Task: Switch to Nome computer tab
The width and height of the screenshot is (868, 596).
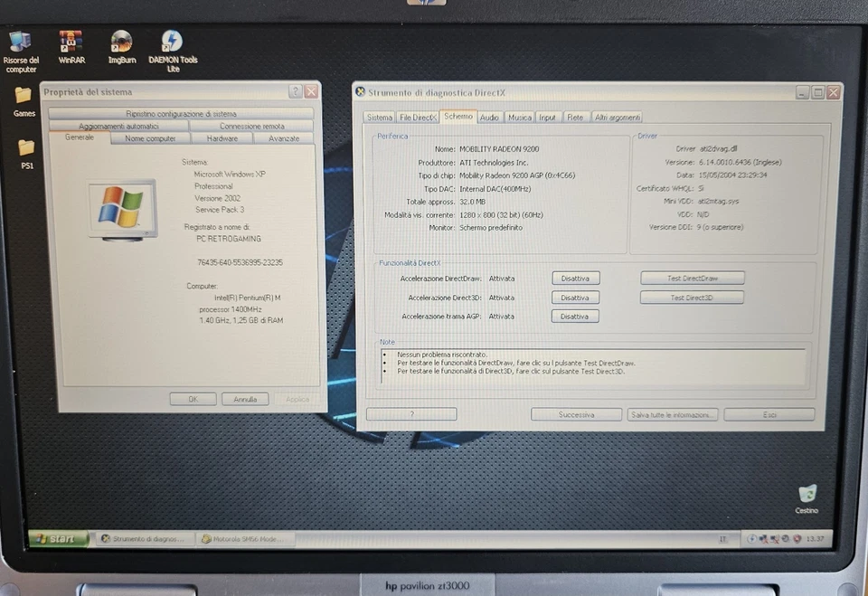Action: 150,138
